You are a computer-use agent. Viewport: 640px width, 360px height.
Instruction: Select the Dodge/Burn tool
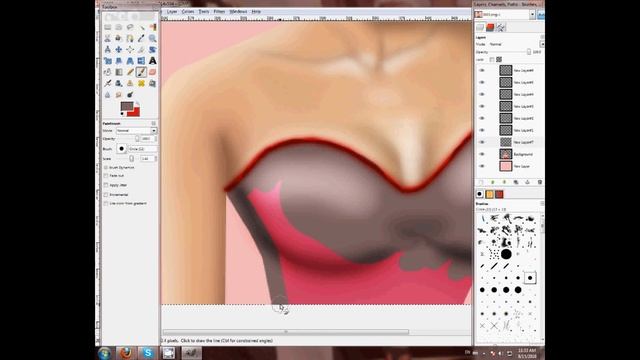point(130,95)
